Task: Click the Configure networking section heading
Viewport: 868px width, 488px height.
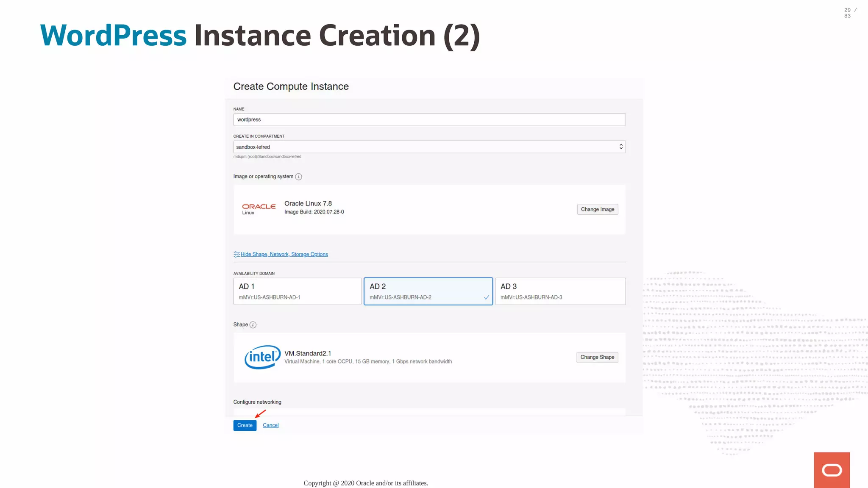Action: pos(257,402)
